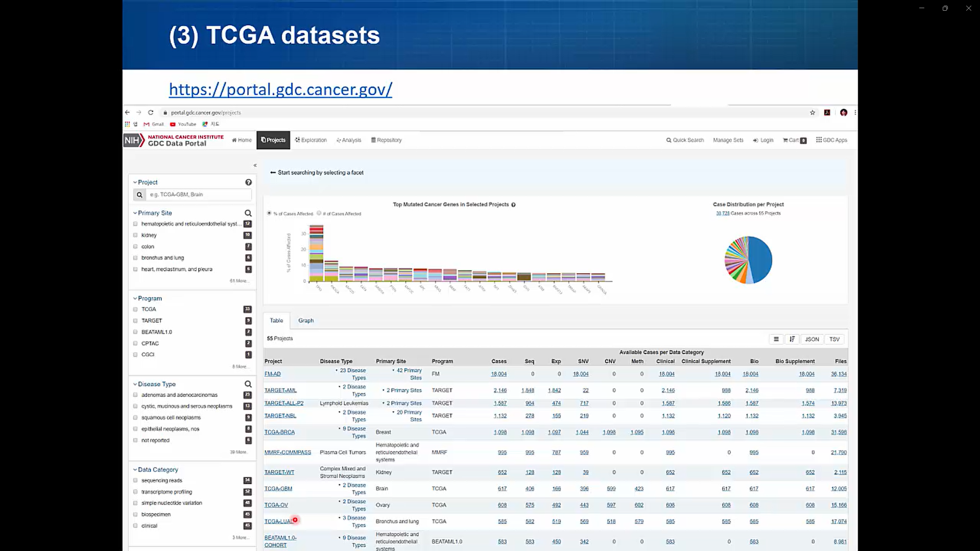Switch to the Table tab
980x551 pixels.
click(x=276, y=321)
